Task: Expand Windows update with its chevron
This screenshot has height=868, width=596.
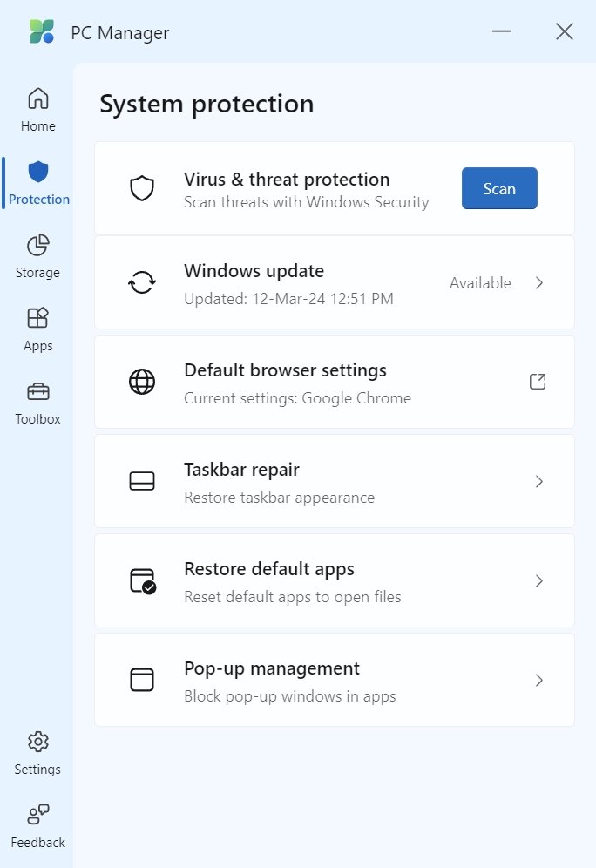Action: 539,282
